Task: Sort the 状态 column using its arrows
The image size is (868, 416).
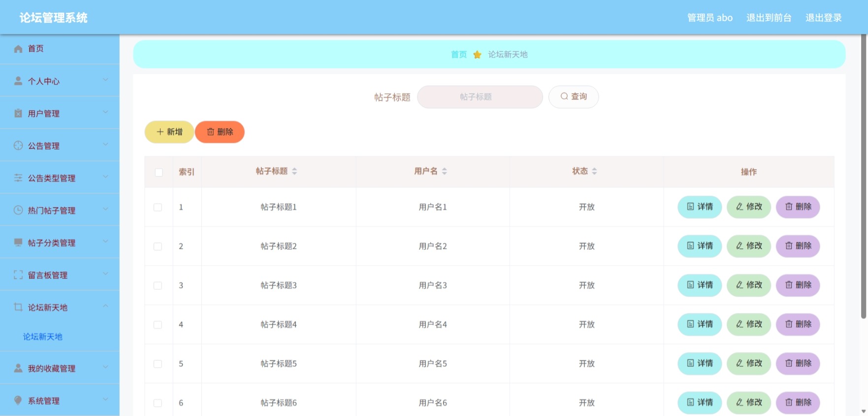Action: tap(594, 171)
